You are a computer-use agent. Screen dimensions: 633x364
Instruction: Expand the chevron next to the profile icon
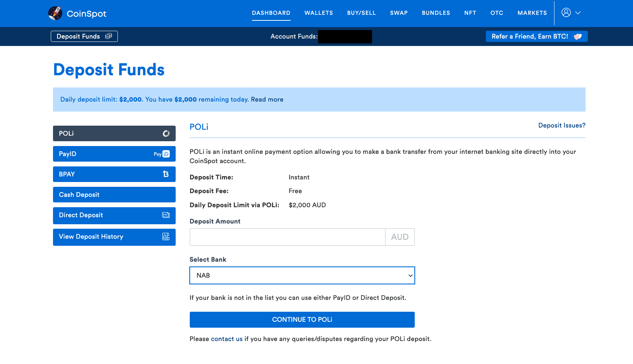[x=577, y=13]
